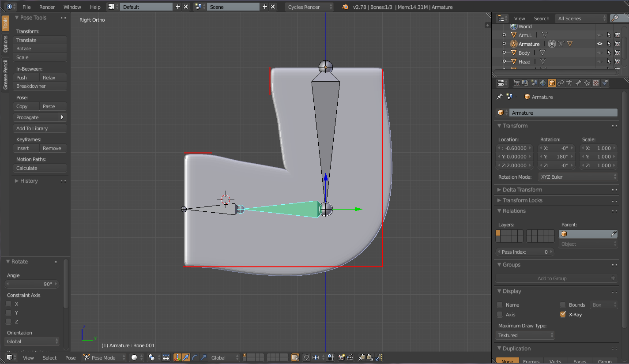Open the Texture properties checkerboard tab
Screen dimensions: 629x364
596,83
